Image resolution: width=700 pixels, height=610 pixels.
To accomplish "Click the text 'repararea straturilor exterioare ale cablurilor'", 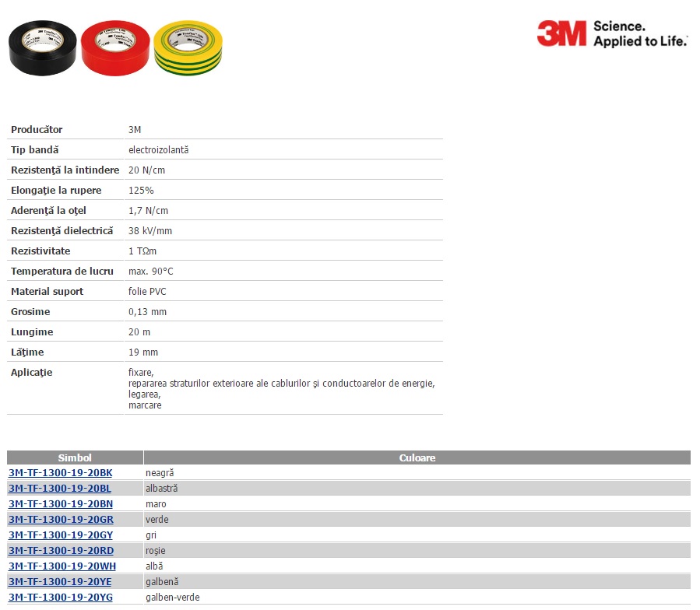I will (x=220, y=384).
